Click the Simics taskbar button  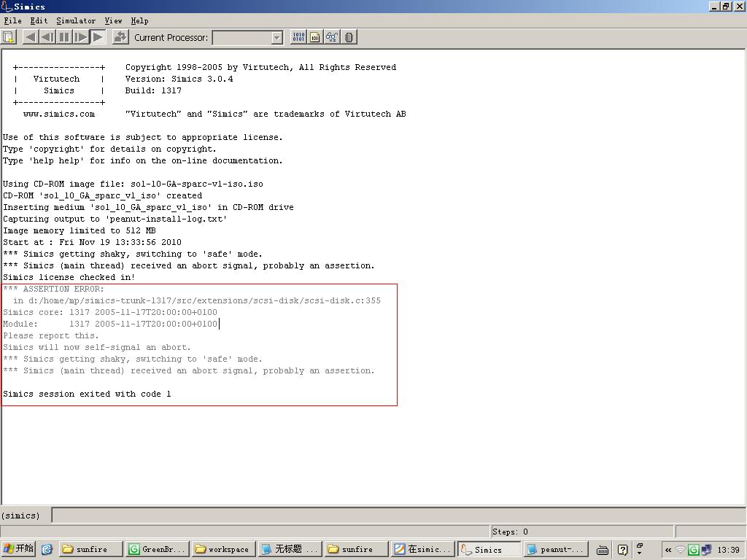pos(489,550)
